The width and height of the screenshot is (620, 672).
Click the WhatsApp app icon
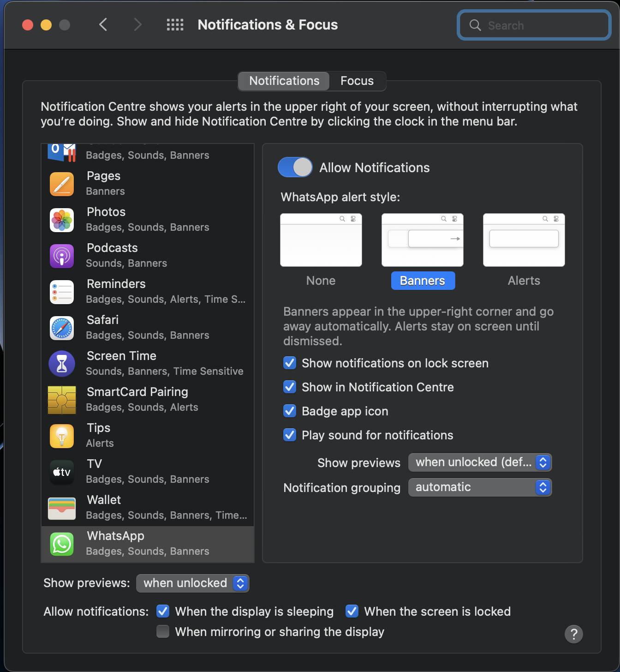tap(62, 544)
